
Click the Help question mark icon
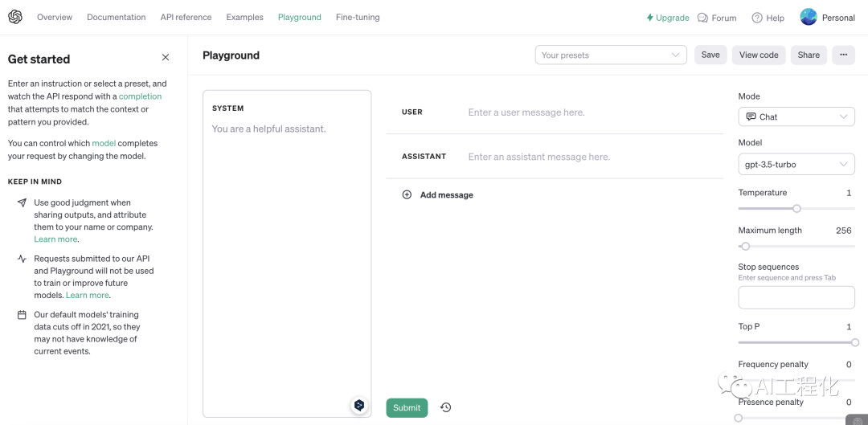point(757,18)
